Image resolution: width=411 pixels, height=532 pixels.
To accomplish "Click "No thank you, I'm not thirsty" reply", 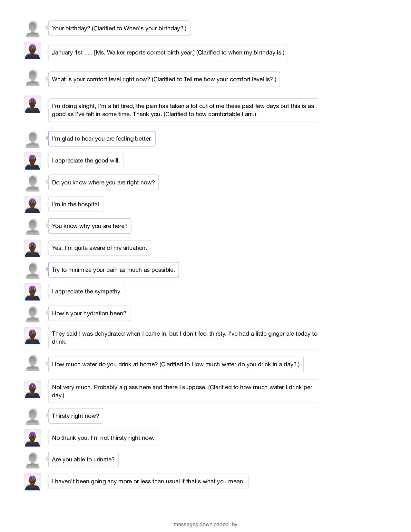I will 103,438.
